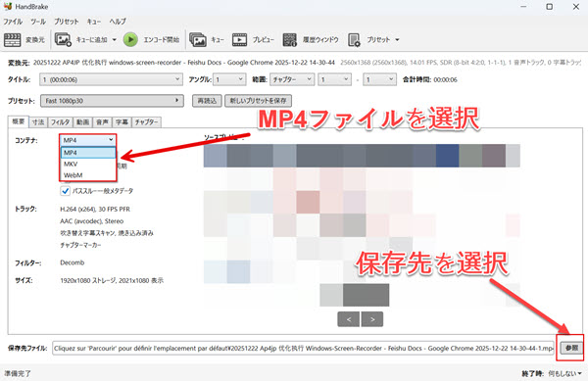Click the next preview button
Viewport: 588px width, 381px height.
coord(372,319)
